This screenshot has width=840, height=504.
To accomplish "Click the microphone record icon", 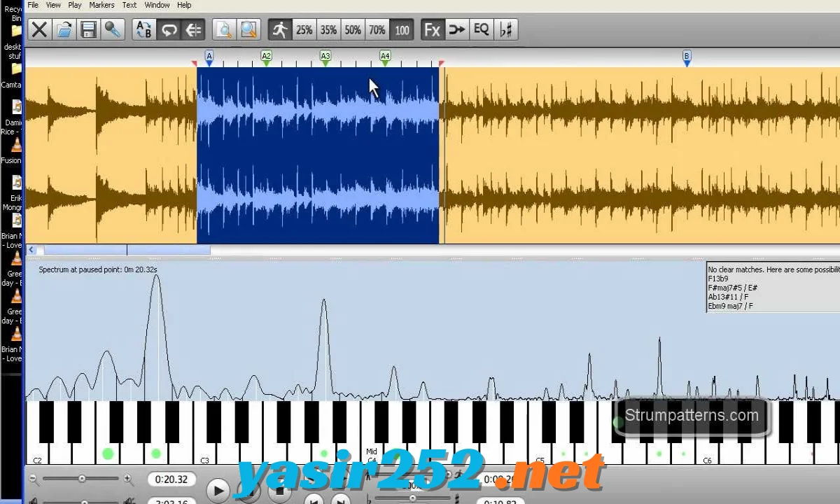I will click(x=113, y=29).
